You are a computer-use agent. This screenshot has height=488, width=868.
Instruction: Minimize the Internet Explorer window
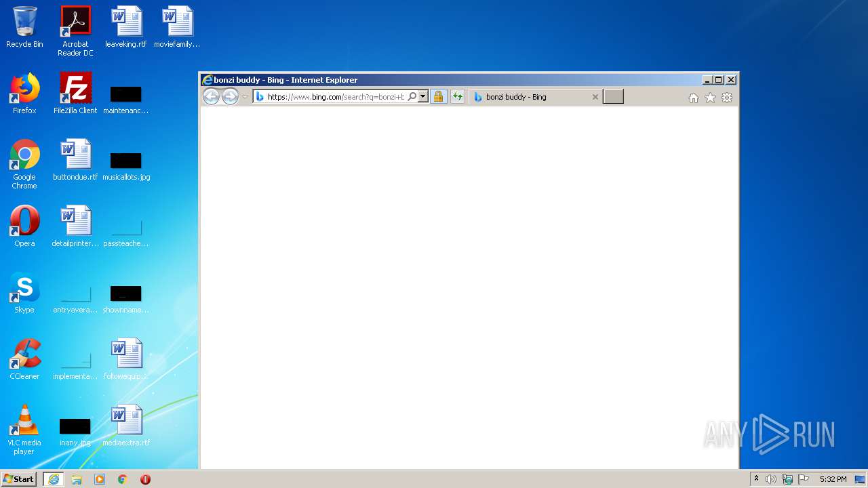pos(707,80)
